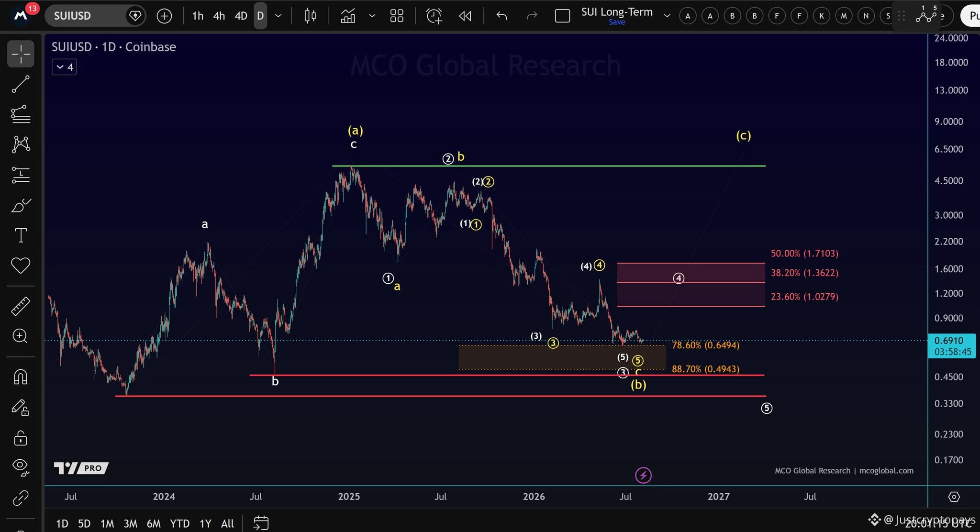Viewport: 980px width, 532px height.
Task: Create an alert with the clock icon
Action: point(434,16)
